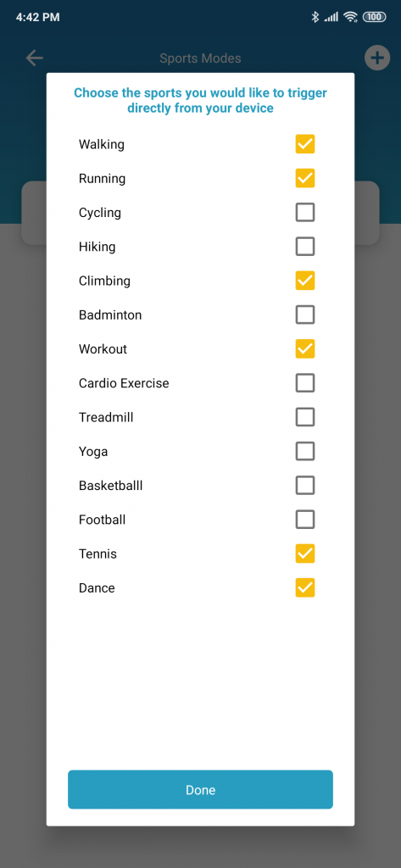Disable the Climbing checkbox
The height and width of the screenshot is (868, 401).
(305, 281)
